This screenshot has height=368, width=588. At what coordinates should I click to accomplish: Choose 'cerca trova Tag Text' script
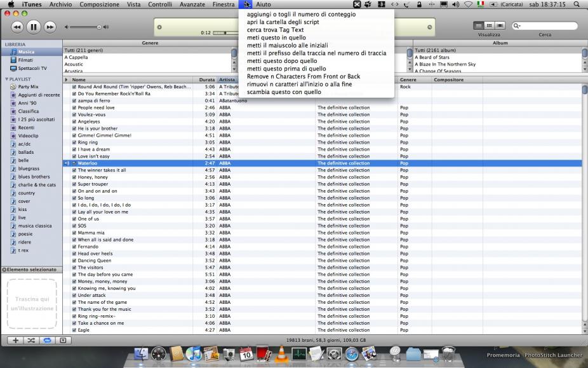pos(316,30)
